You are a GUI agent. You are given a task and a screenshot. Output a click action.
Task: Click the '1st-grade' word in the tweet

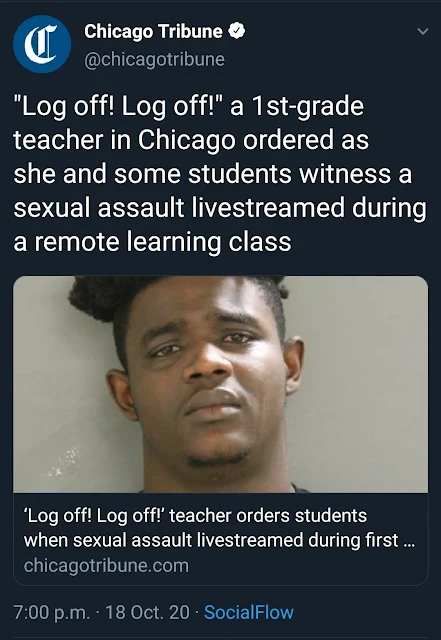coord(308,107)
